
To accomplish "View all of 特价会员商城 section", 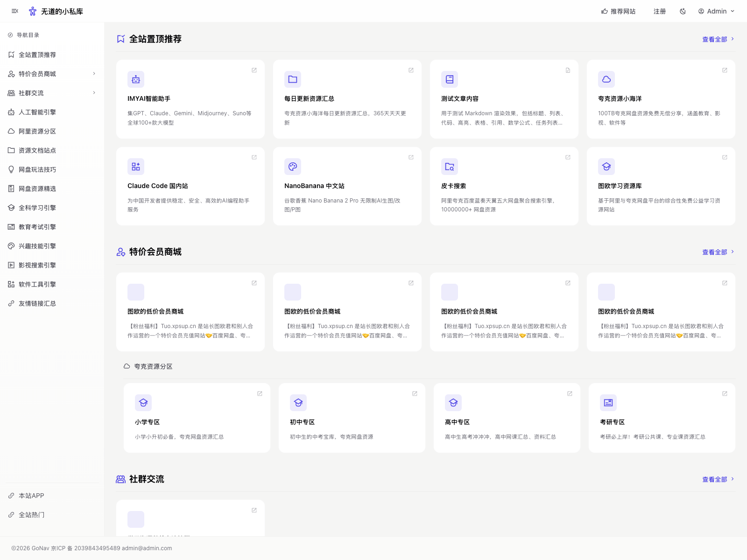I will [719, 252].
